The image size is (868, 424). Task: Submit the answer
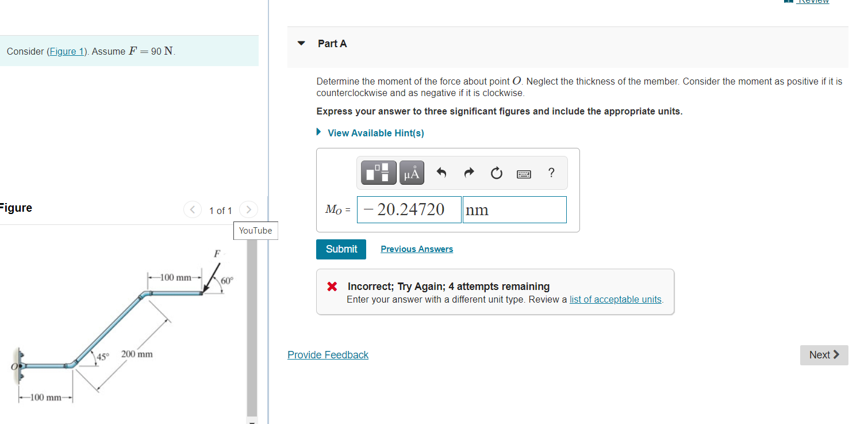coord(340,249)
